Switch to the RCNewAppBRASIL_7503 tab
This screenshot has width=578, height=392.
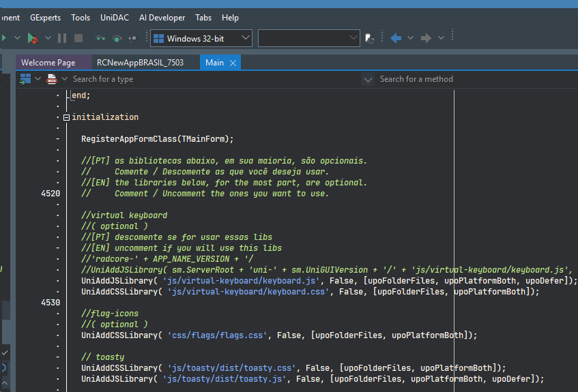[140, 63]
